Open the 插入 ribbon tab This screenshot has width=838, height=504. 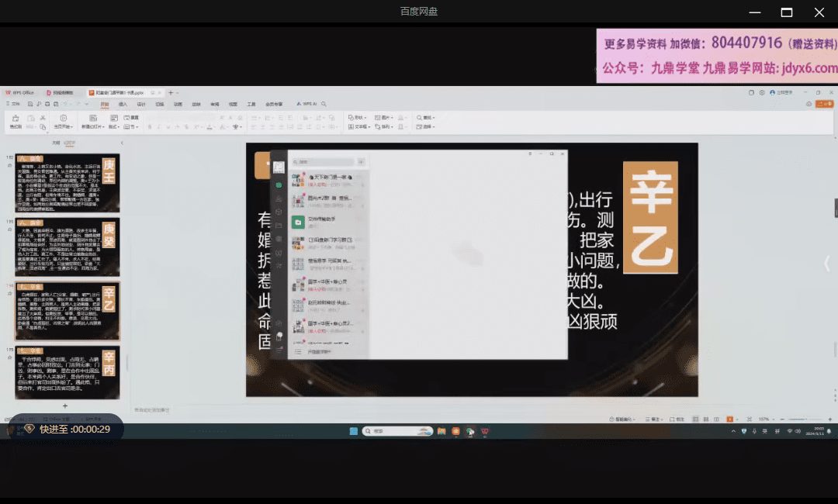click(x=123, y=103)
